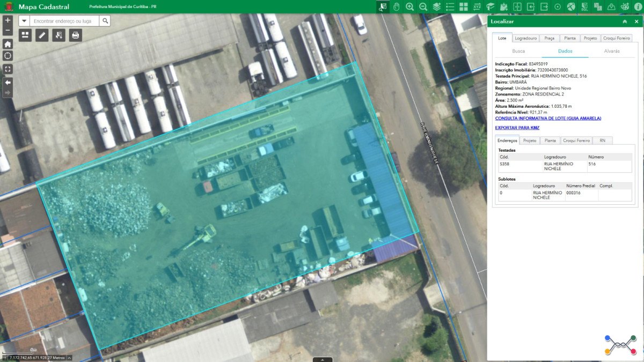The width and height of the screenshot is (644, 362).
Task: Expand the bottom attribute table handle
Action: click(x=323, y=359)
